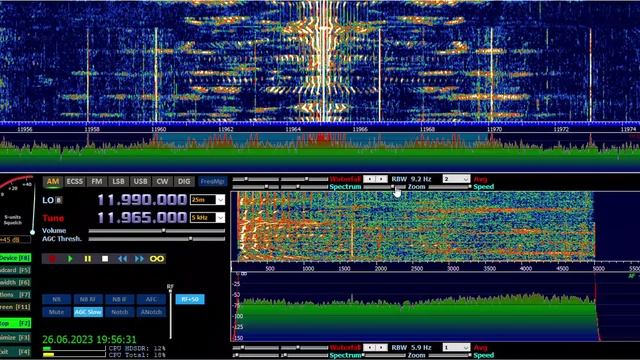The image size is (640, 360).
Task: Click the green Play button
Action: 70,259
